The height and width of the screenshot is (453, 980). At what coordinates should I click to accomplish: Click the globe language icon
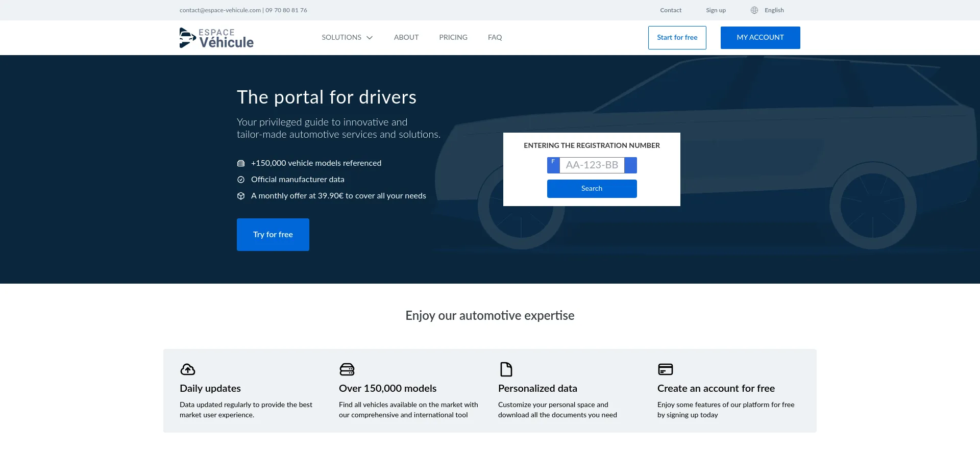tap(754, 10)
